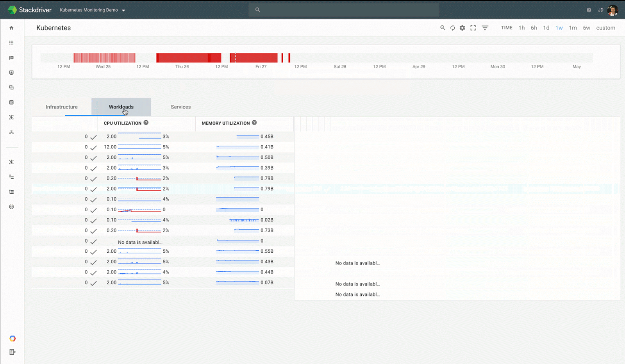Open the speech-bubble alerting icon in sidebar

(x=11, y=58)
